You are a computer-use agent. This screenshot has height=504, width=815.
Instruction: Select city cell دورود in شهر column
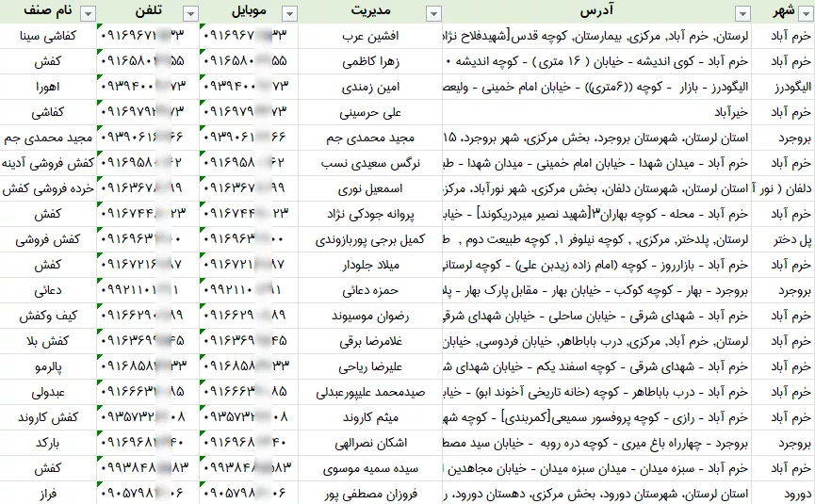pyautogui.click(x=784, y=494)
